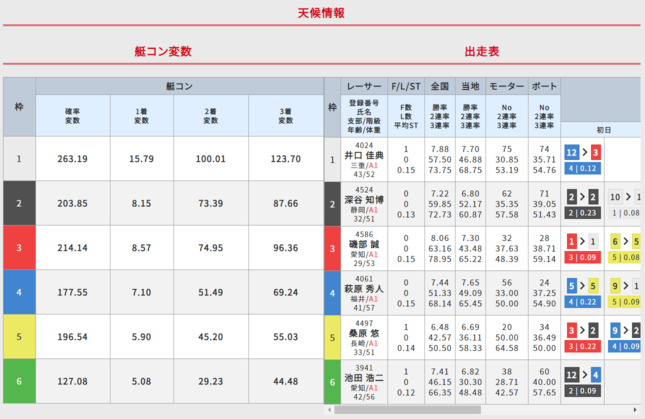
Task: Open racer 池田 浩二's profile name
Action: pyautogui.click(x=364, y=379)
